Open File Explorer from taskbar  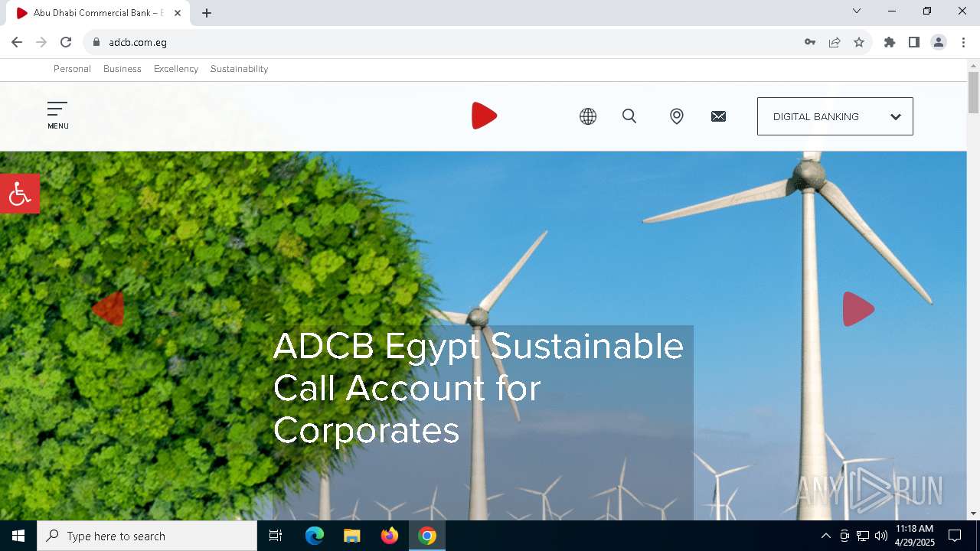[x=351, y=536]
